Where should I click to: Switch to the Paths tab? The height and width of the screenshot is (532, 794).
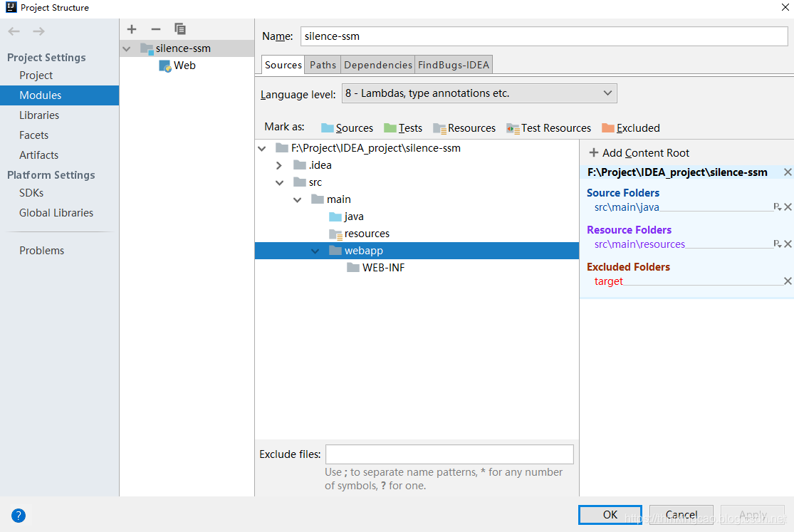323,65
